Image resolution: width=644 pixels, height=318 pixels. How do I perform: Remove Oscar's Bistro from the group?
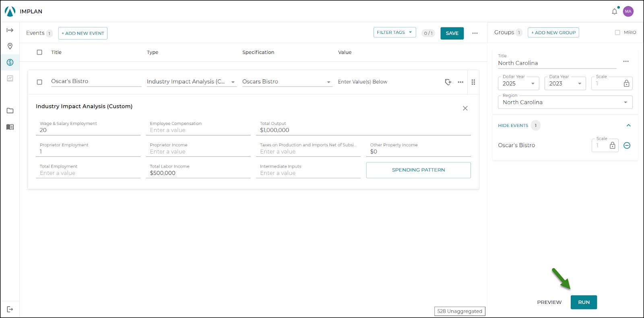627,145
